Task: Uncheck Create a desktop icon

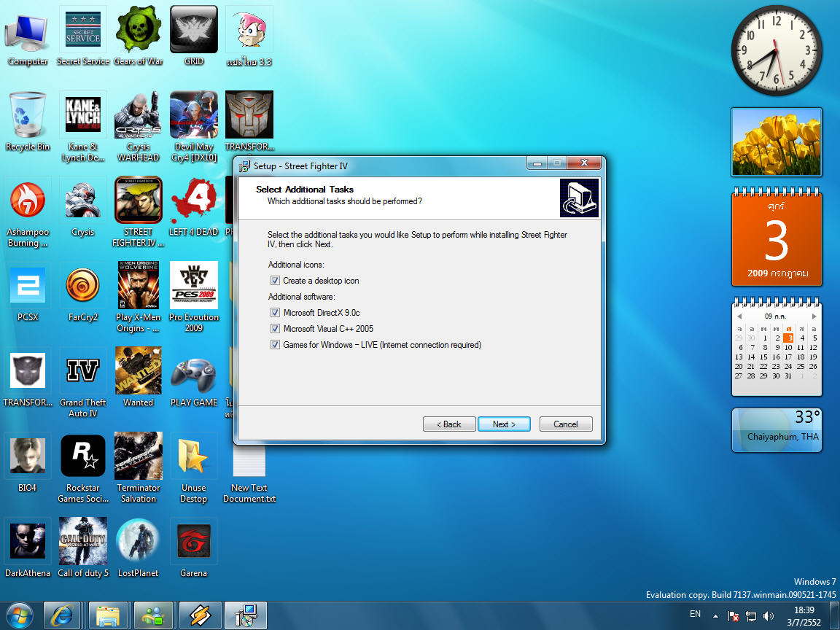Action: (276, 280)
